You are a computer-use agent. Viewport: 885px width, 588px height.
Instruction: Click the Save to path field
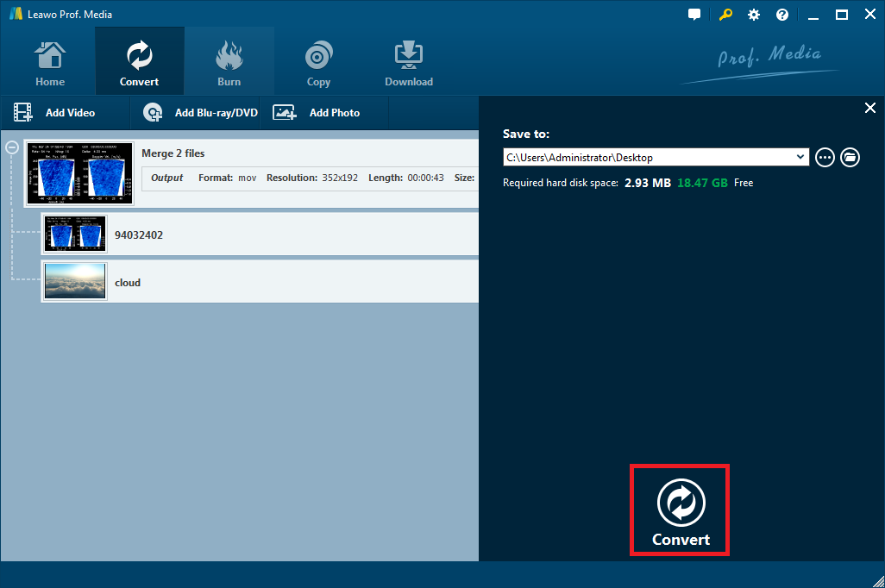click(647, 158)
